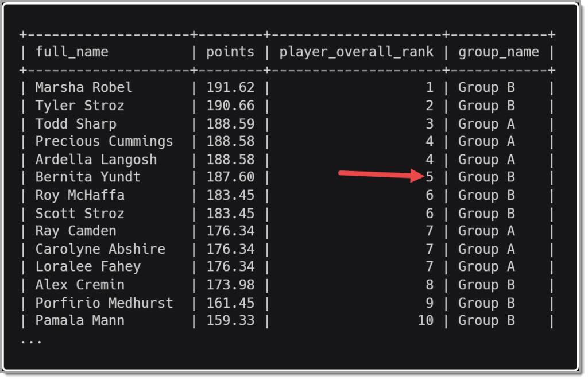This screenshot has width=588, height=380.
Task: Select the name Marsha Robel
Action: [x=84, y=87]
